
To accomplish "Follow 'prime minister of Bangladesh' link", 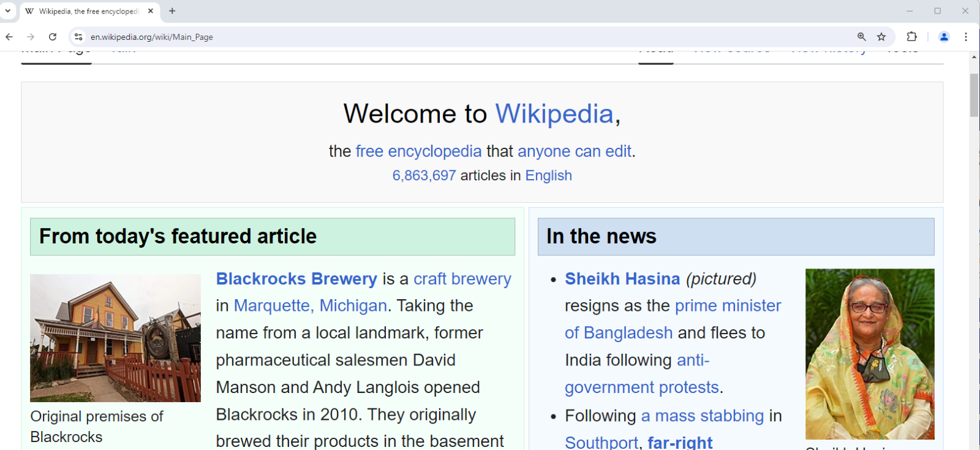I will [x=673, y=319].
